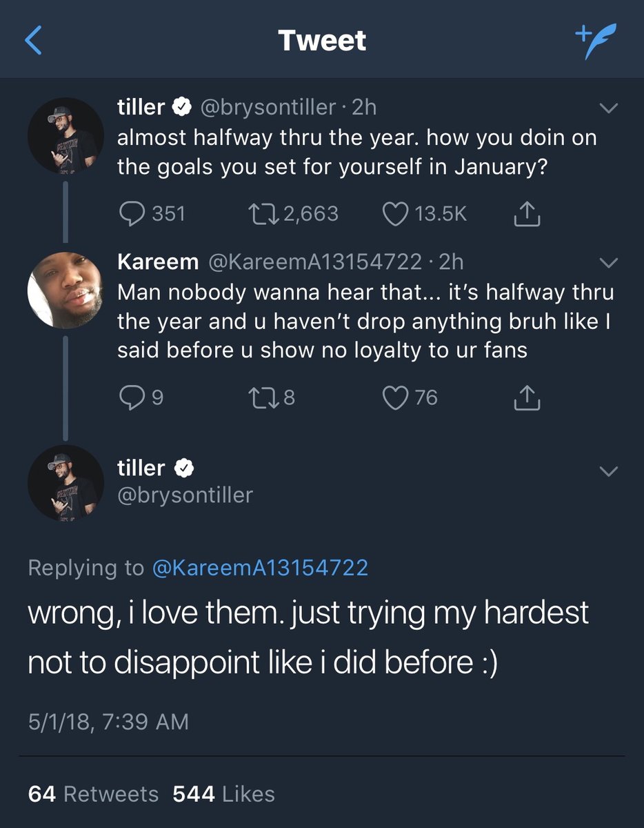View the 64 Retweets list
This screenshot has width=644, height=828.
pos(93,794)
